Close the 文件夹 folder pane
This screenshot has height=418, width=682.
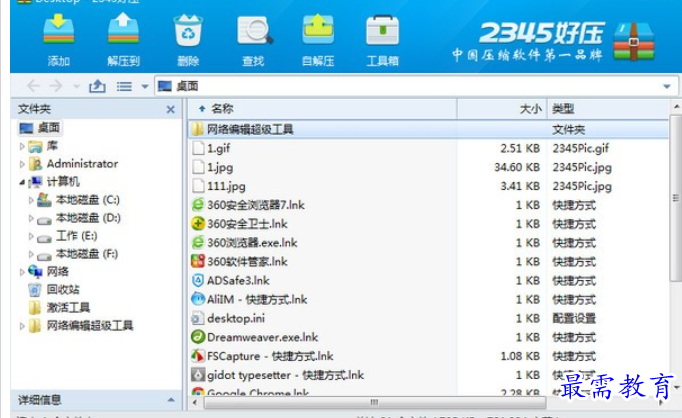(170, 110)
